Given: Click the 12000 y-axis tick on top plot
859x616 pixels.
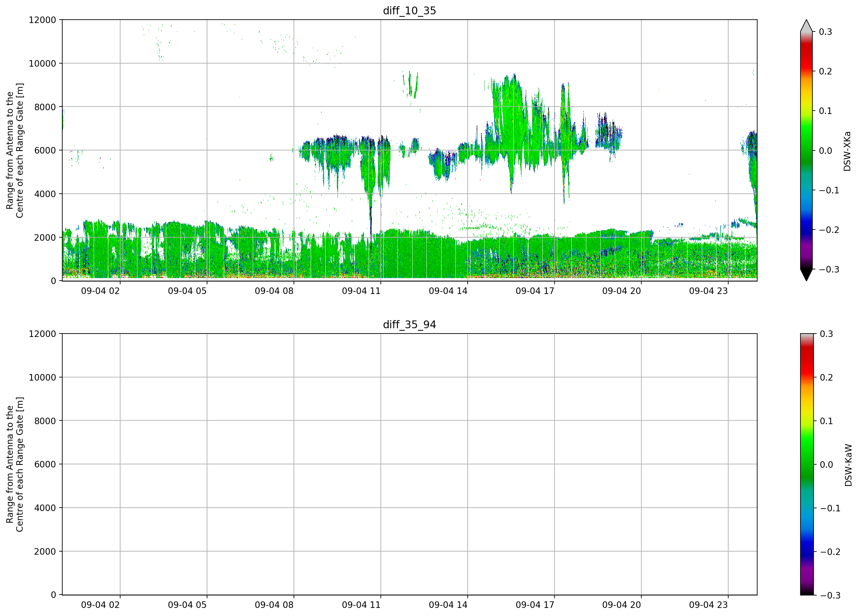Looking at the screenshot, I should tap(42, 20).
